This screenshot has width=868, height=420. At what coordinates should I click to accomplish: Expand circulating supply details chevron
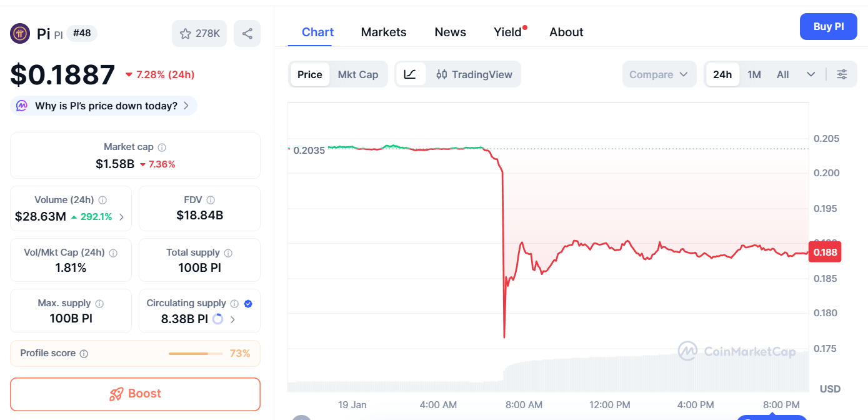pos(233,319)
